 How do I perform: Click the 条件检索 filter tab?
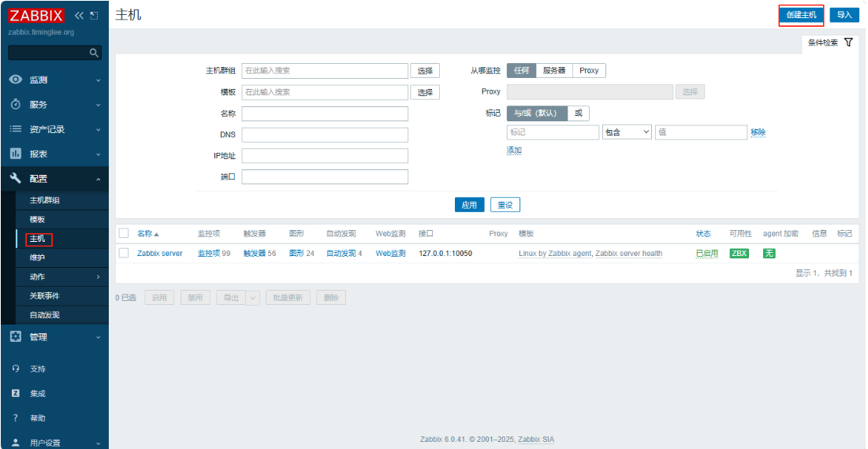[x=830, y=43]
